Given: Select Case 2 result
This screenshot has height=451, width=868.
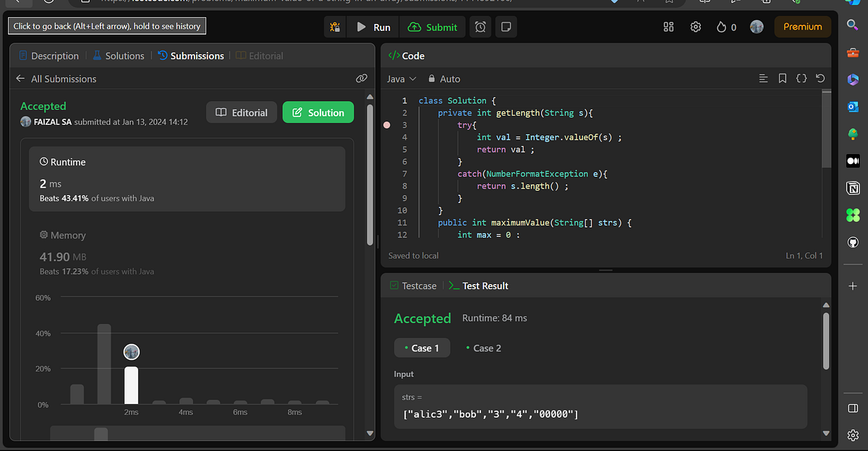Looking at the screenshot, I should point(482,348).
